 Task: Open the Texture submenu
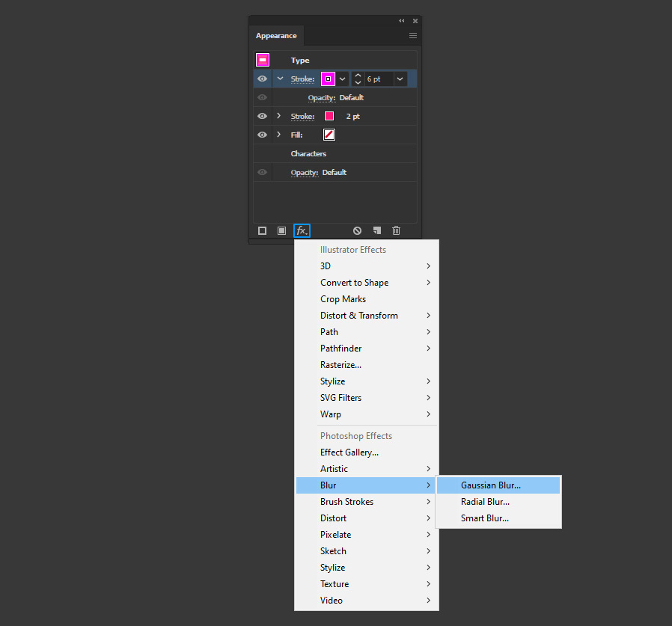(367, 584)
